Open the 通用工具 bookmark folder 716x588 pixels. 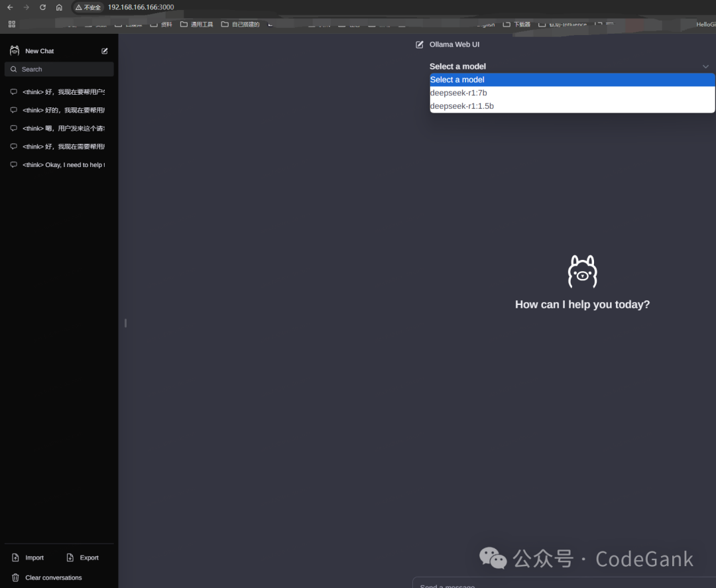pyautogui.click(x=197, y=24)
